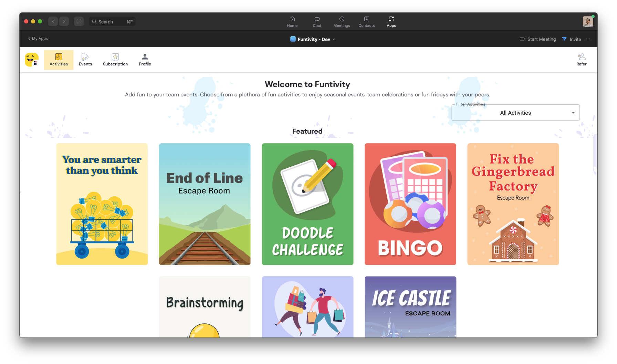Click the Funtivity emoji logo
Viewport: 617px width, 364px height.
[32, 60]
